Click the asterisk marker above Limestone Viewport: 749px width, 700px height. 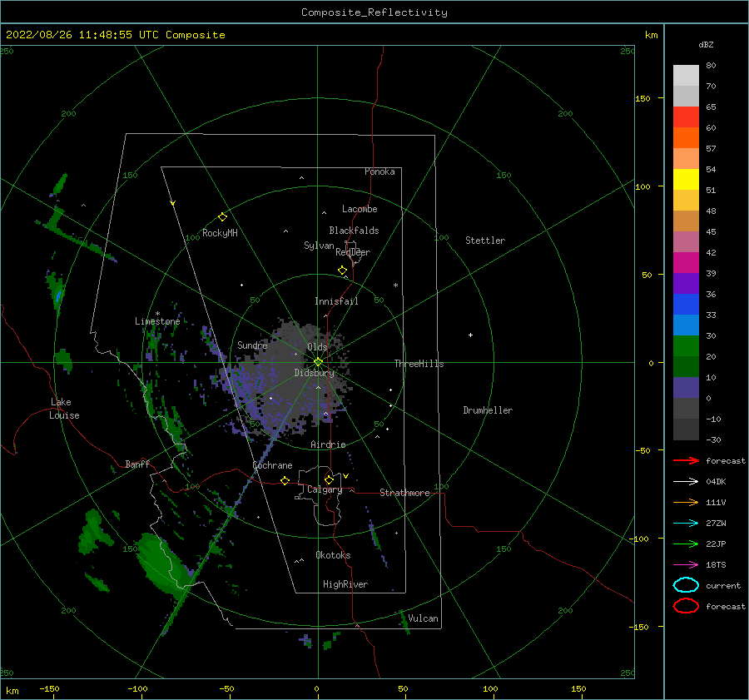(157, 314)
